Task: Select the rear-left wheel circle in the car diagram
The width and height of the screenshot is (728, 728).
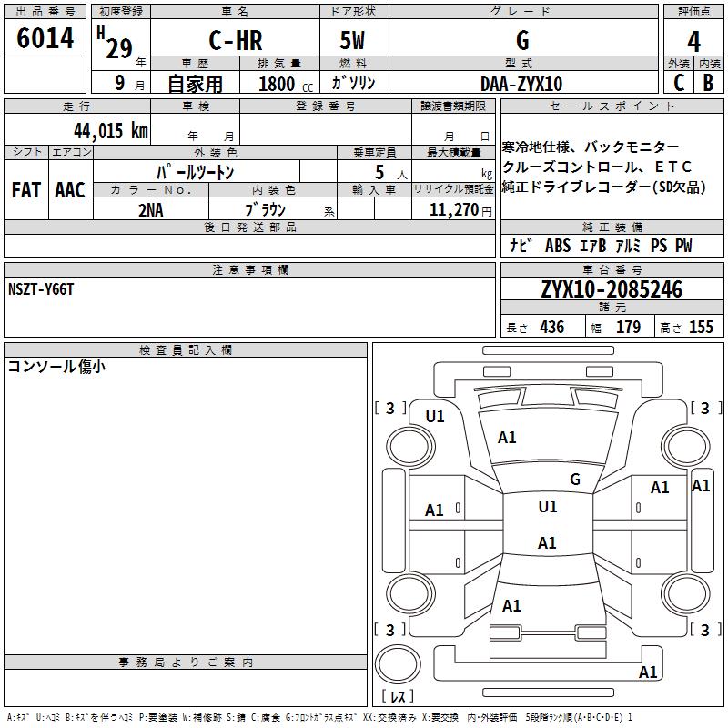Action: pos(410,593)
